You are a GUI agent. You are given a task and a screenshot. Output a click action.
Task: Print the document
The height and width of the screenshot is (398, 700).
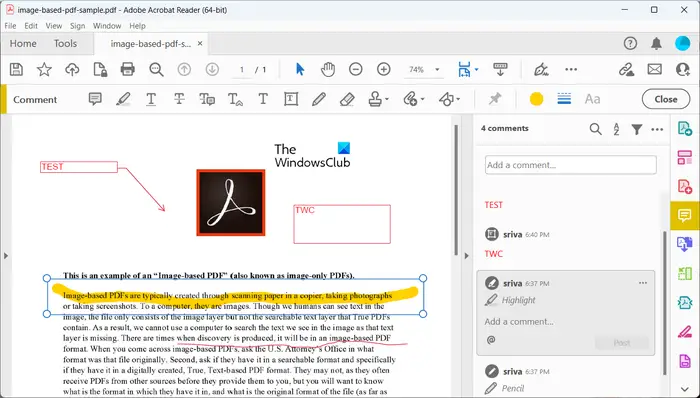click(x=128, y=69)
